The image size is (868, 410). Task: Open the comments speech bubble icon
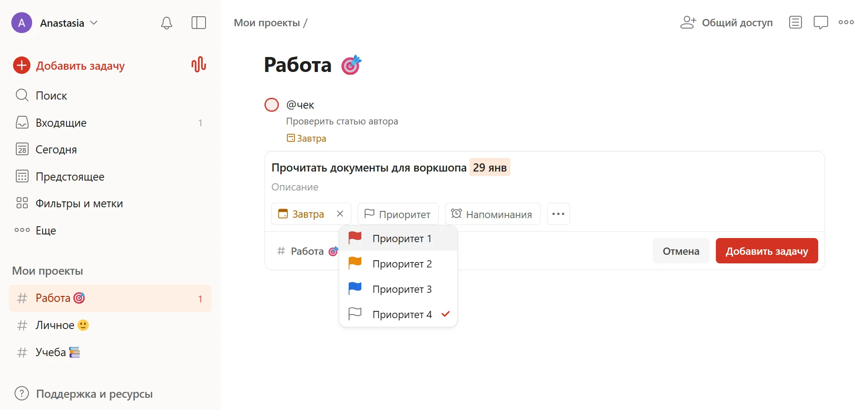tap(820, 22)
